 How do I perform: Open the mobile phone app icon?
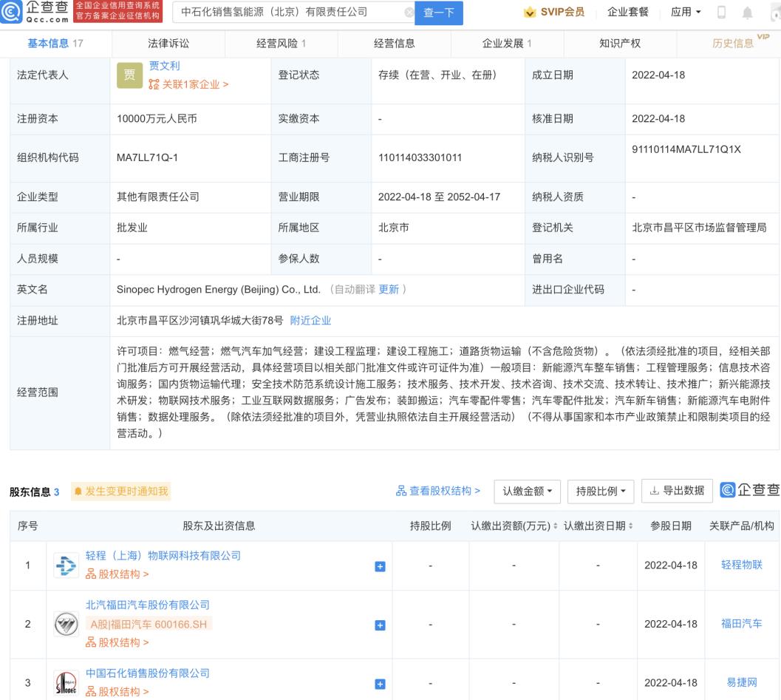pyautogui.click(x=722, y=12)
